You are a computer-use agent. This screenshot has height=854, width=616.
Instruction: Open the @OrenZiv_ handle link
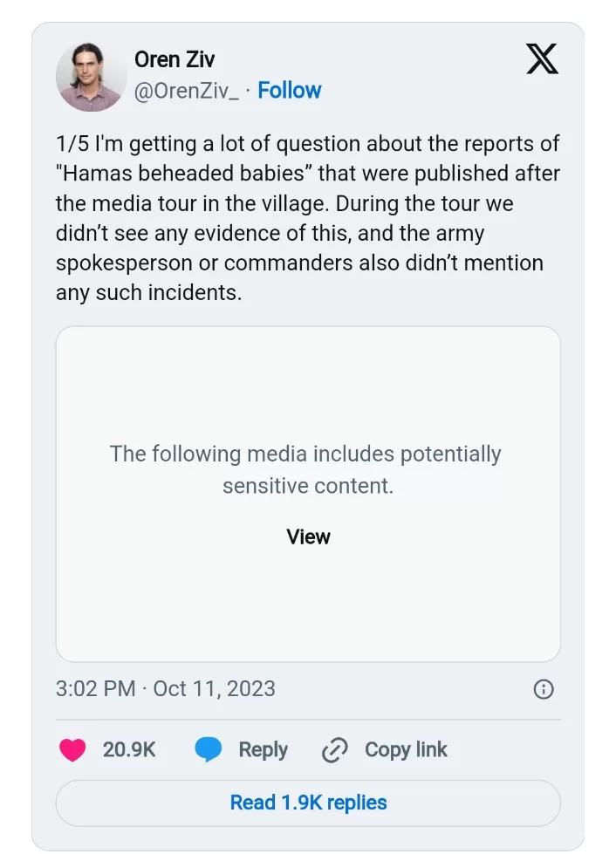[186, 91]
